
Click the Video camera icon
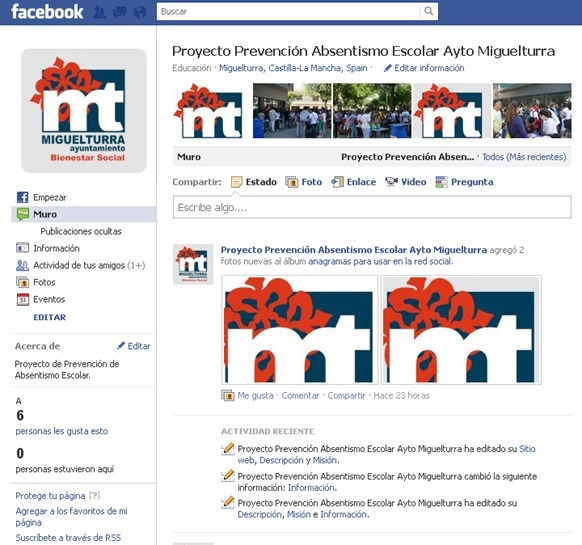point(391,182)
